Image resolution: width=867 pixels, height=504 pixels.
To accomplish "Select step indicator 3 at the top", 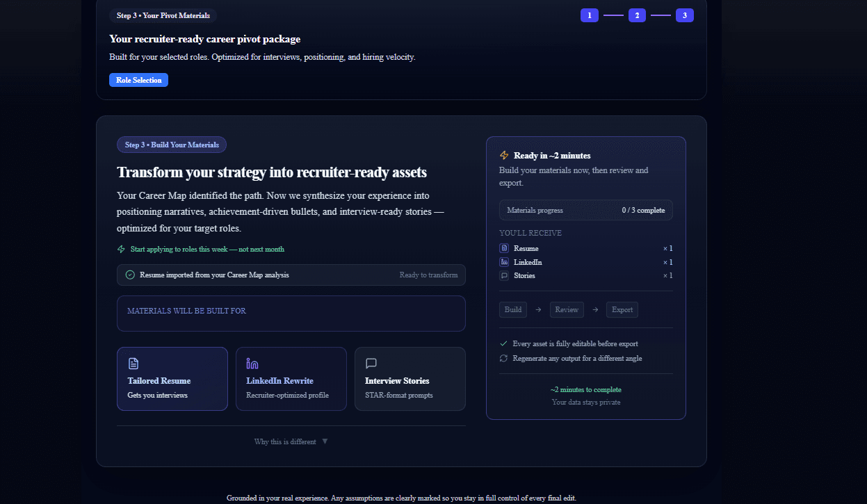I will (x=685, y=15).
